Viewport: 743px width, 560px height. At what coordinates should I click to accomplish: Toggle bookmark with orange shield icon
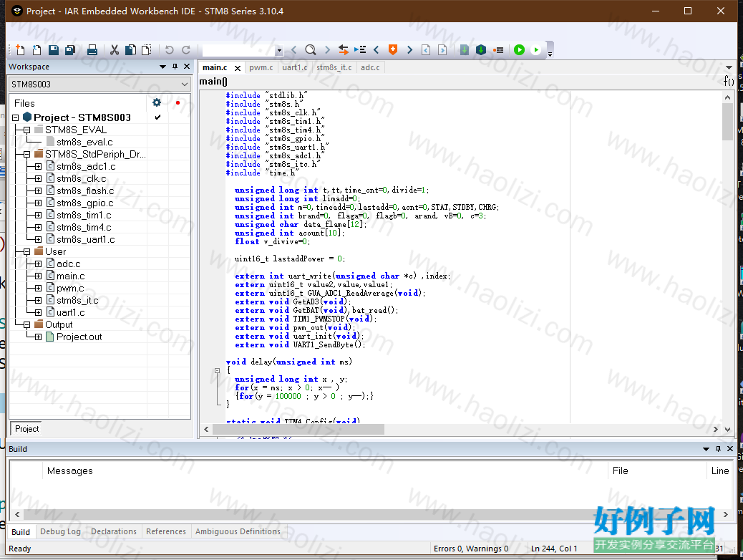click(393, 50)
